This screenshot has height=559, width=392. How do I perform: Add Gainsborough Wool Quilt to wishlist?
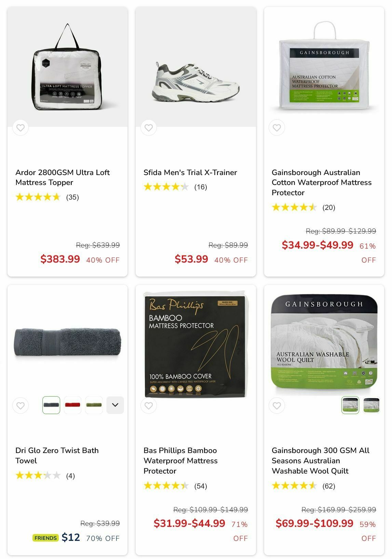(277, 405)
